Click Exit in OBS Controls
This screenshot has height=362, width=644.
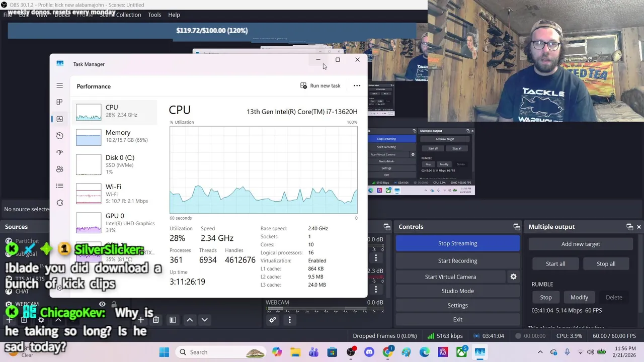click(x=457, y=319)
